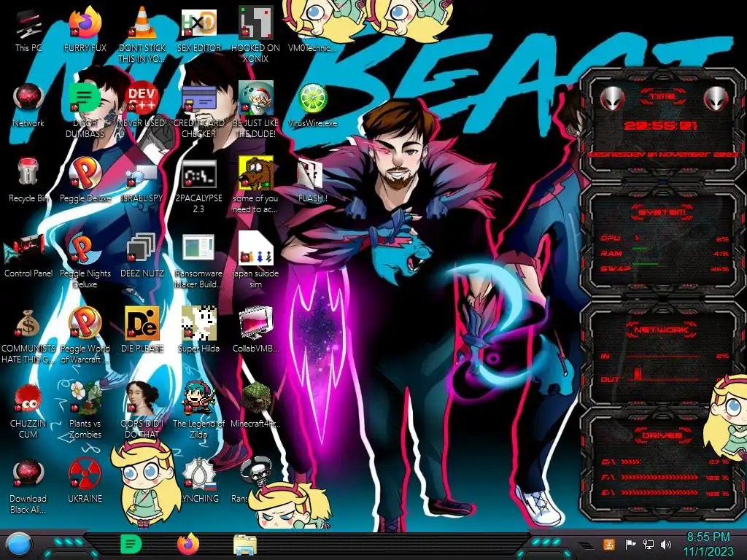Open the 2PACALYPSE 2.3 console shortcut

(x=198, y=186)
